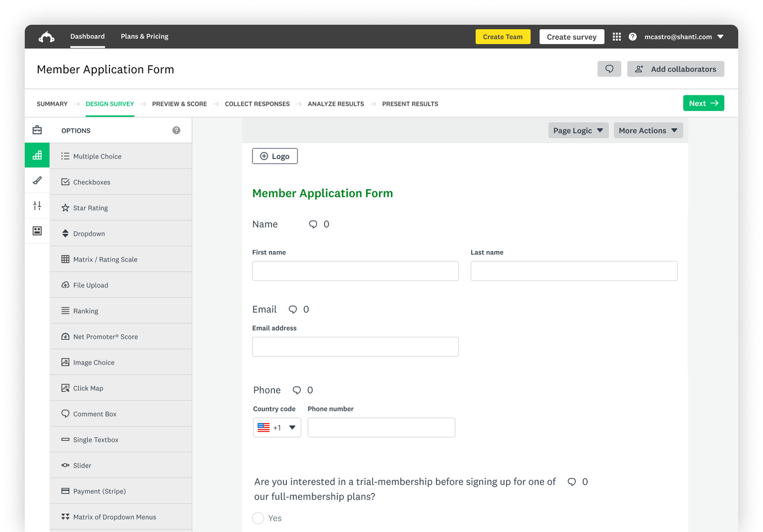Open survey comments via the speech bubble icon
This screenshot has width=763, height=532.
click(609, 68)
